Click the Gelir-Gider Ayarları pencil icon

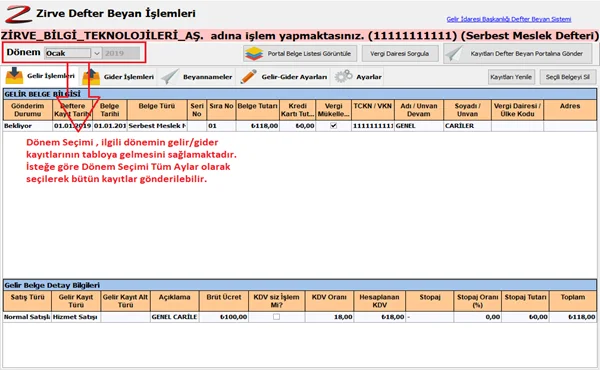click(x=249, y=77)
